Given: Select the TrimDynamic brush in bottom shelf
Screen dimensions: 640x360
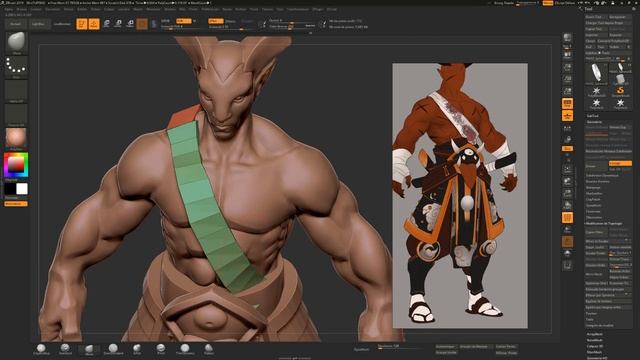Looking at the screenshot, I should click(185, 349).
